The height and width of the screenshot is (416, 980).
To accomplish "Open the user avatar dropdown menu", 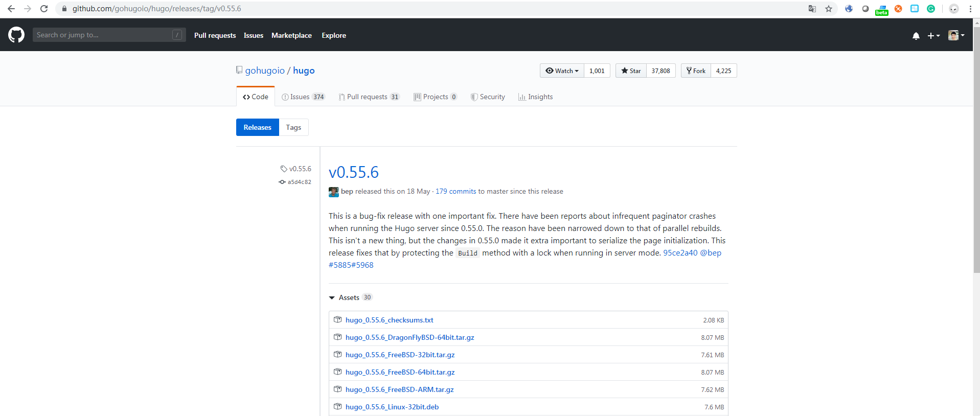I will 956,35.
